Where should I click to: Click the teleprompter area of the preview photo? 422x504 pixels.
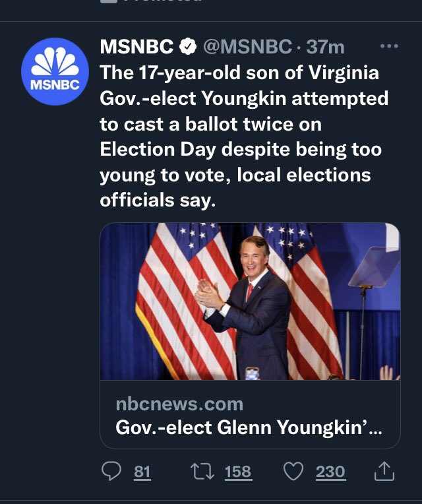(374, 267)
